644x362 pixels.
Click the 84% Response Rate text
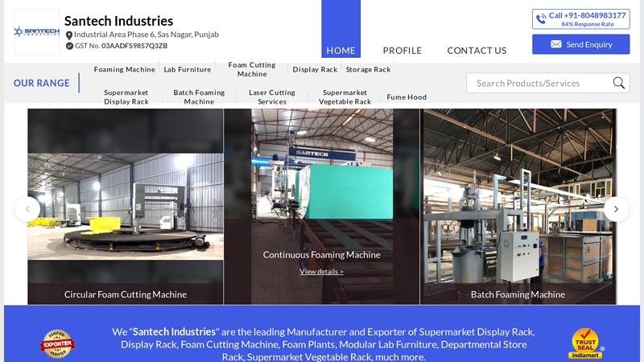coord(588,24)
